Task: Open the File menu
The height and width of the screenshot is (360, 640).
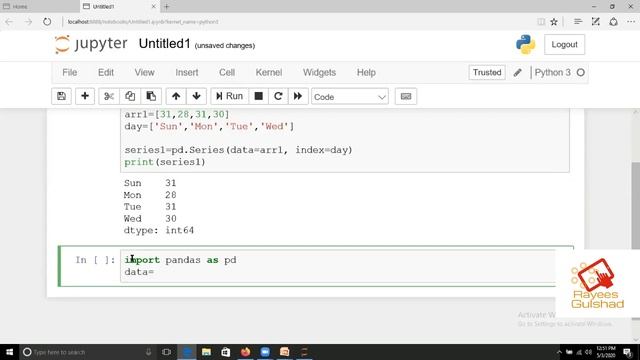Action: (x=69, y=73)
